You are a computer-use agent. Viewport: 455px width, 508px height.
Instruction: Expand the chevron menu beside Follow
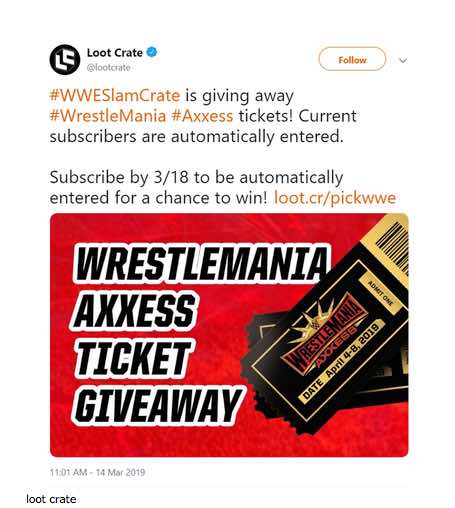(x=403, y=60)
